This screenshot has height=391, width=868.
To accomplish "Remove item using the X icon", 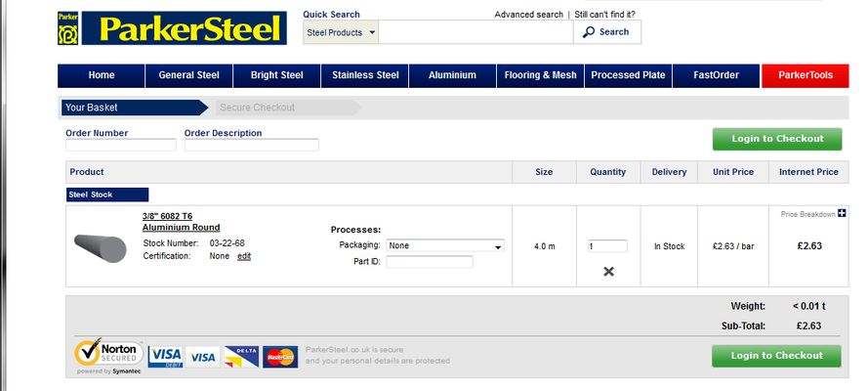I will 608,271.
